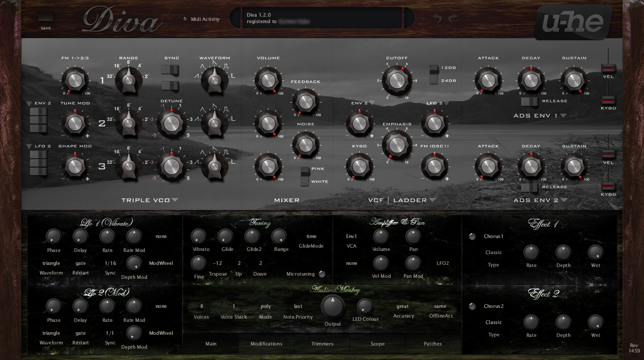Image resolution: width=644 pixels, height=360 pixels.
Task: Click ADS Env 2 Decay knob
Action: pyautogui.click(x=530, y=166)
